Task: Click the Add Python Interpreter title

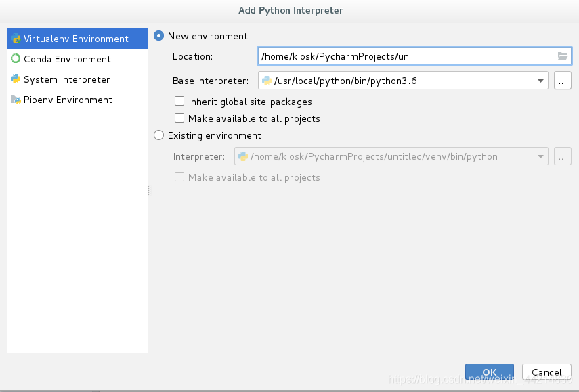Action: 291,10
